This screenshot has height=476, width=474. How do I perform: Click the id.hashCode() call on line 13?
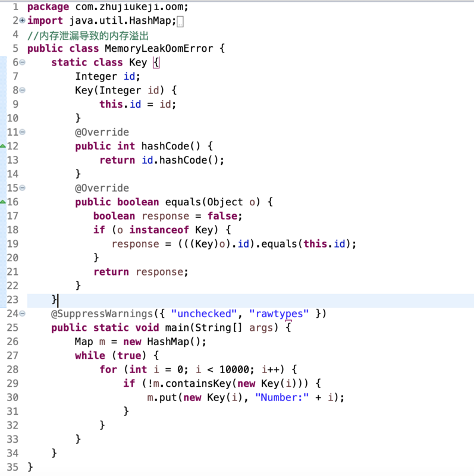coord(180,160)
